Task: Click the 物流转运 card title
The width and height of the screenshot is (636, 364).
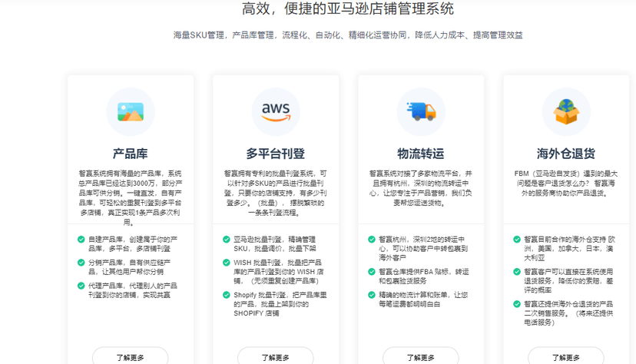Action: click(421, 154)
